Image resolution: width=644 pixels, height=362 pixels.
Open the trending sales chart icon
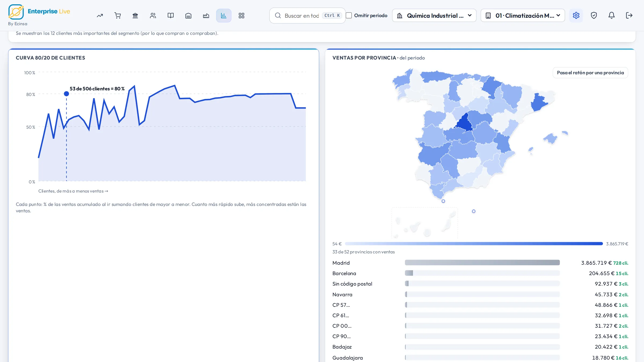pyautogui.click(x=100, y=16)
